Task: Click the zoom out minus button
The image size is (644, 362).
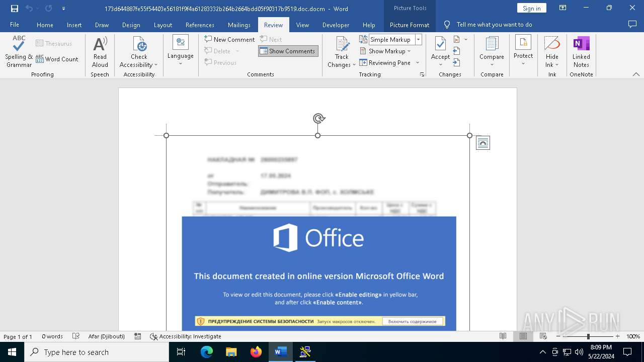Action: click(x=558, y=336)
